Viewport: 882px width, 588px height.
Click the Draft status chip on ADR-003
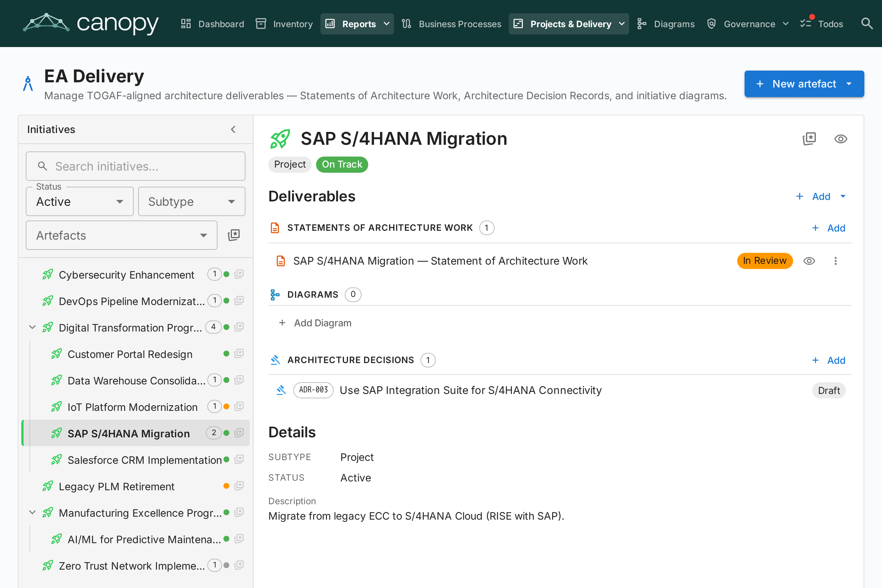(x=829, y=390)
